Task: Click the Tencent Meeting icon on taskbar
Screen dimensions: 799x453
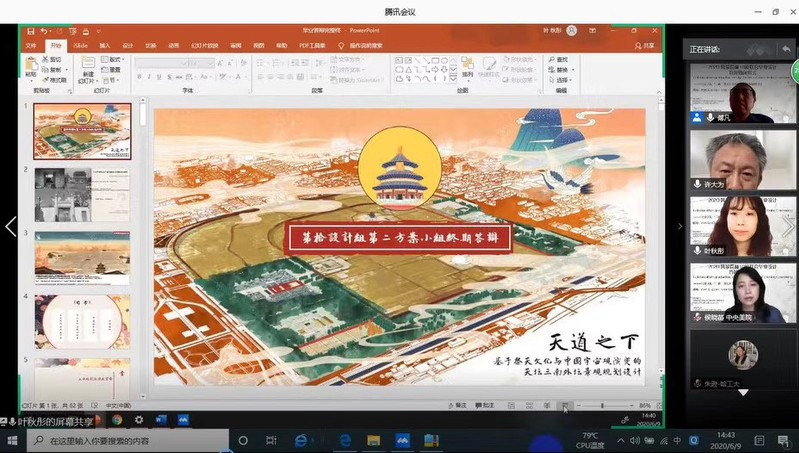Action: (402, 440)
